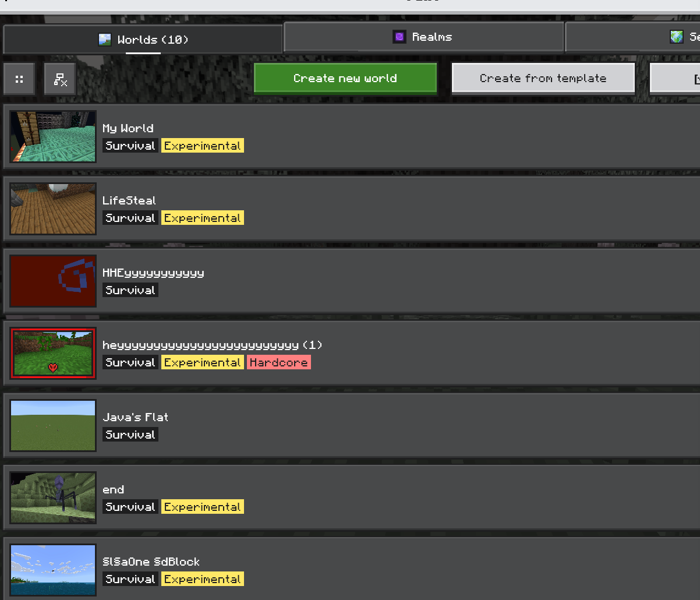Open the Realms tab
Screen dimensions: 700x600
pos(423,37)
